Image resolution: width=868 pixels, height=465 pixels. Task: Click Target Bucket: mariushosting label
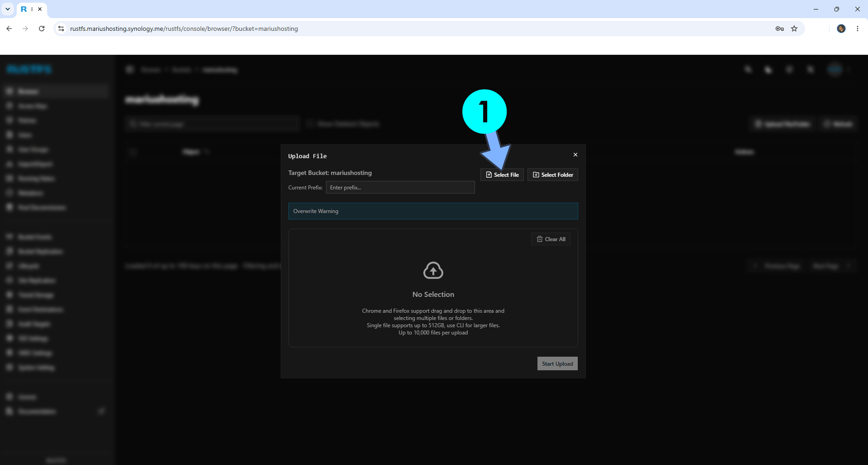pos(330,173)
